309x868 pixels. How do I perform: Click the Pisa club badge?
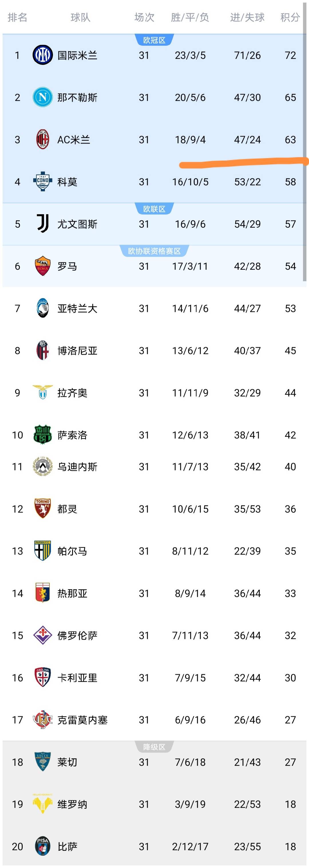pyautogui.click(x=42, y=846)
